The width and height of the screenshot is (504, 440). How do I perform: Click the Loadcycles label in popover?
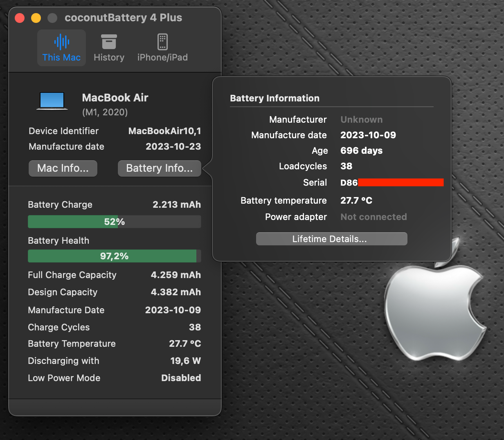[303, 166]
